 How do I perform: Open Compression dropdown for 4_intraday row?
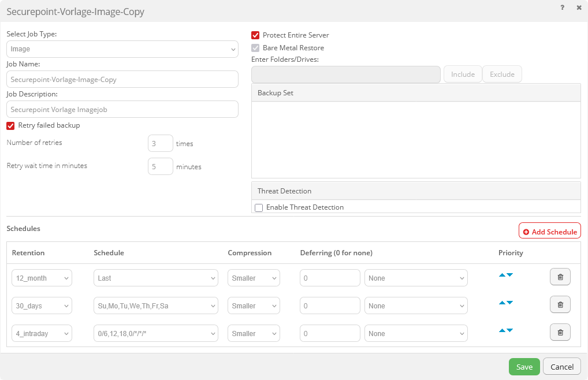pyautogui.click(x=254, y=333)
